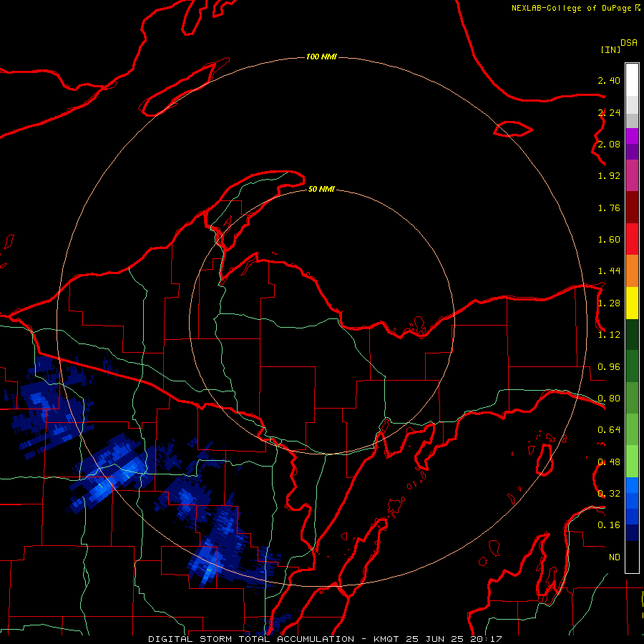644x644 pixels.
Task: Click the 0.96 legend value
Action: click(609, 367)
